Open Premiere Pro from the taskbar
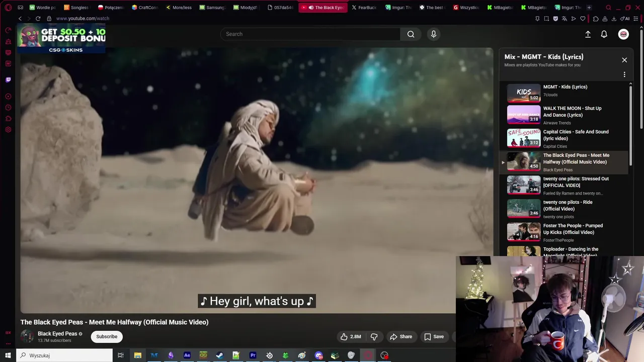Image resolution: width=644 pixels, height=362 pixels. tap(253, 355)
